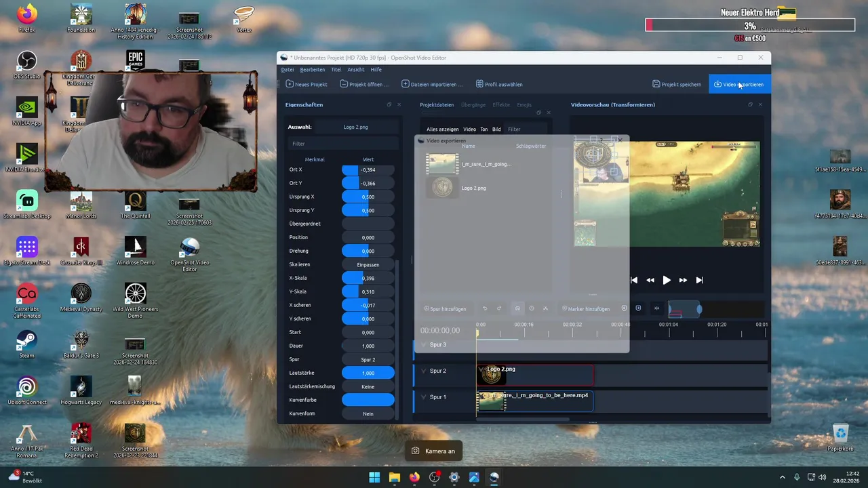Open OBS Studio desktop shortcut
The height and width of the screenshot is (488, 868).
(x=26, y=65)
